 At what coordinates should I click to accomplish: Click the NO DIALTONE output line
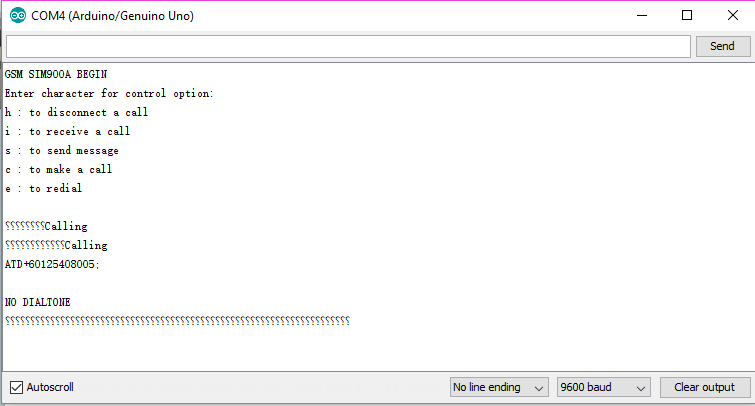(x=38, y=302)
